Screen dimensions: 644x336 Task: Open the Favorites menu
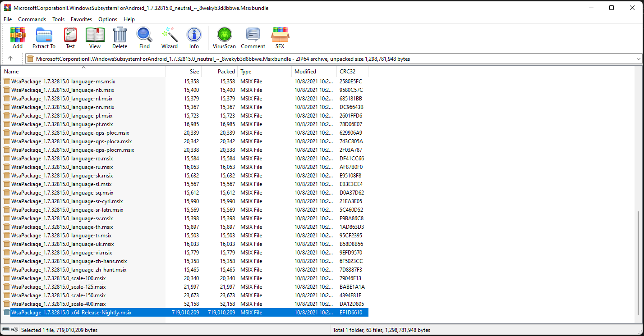tap(81, 19)
